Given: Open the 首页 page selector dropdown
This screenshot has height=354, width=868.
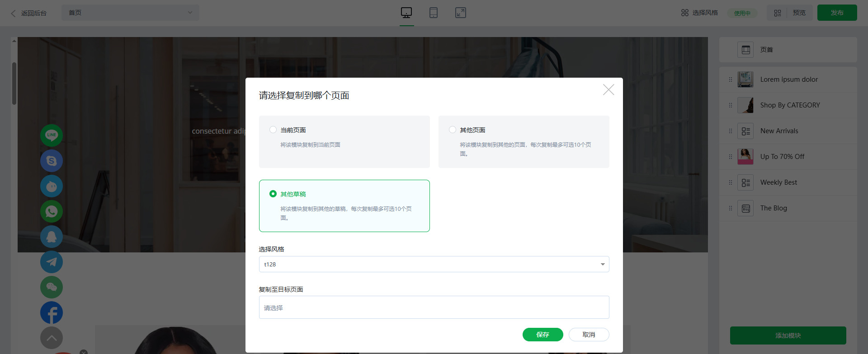Looking at the screenshot, I should click(130, 13).
